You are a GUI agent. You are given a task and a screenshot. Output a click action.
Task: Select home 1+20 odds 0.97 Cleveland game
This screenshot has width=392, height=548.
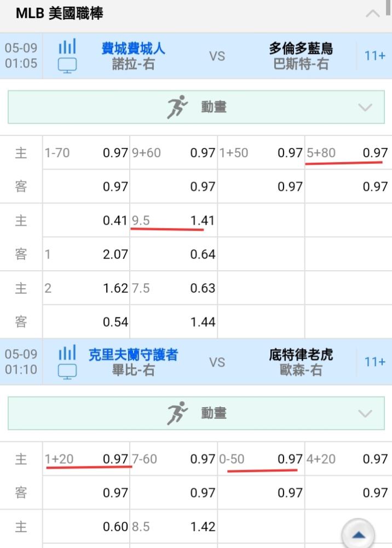86,459
